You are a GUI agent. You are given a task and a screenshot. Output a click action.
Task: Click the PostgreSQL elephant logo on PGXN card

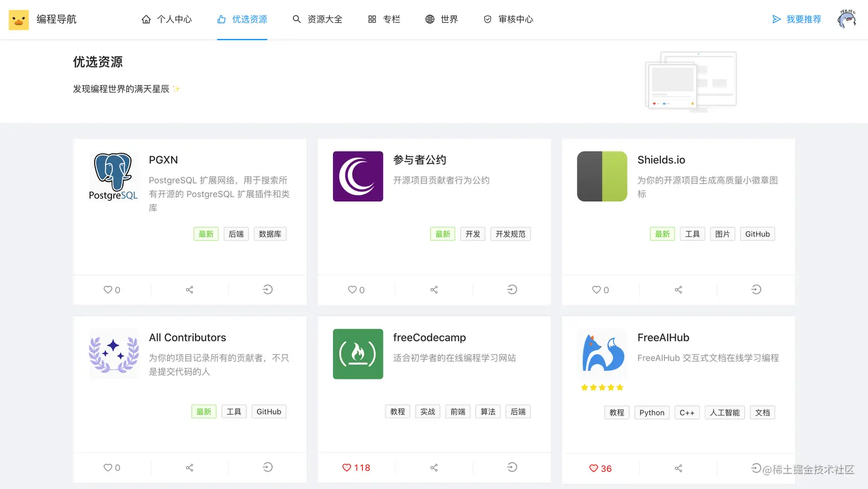point(114,176)
